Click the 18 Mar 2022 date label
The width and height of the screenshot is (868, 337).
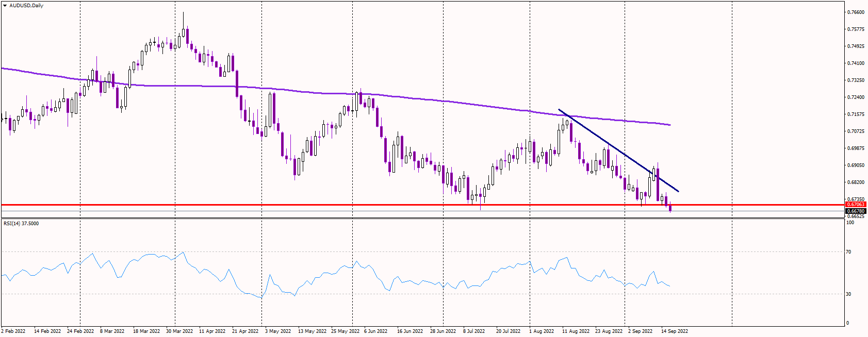coord(146,331)
